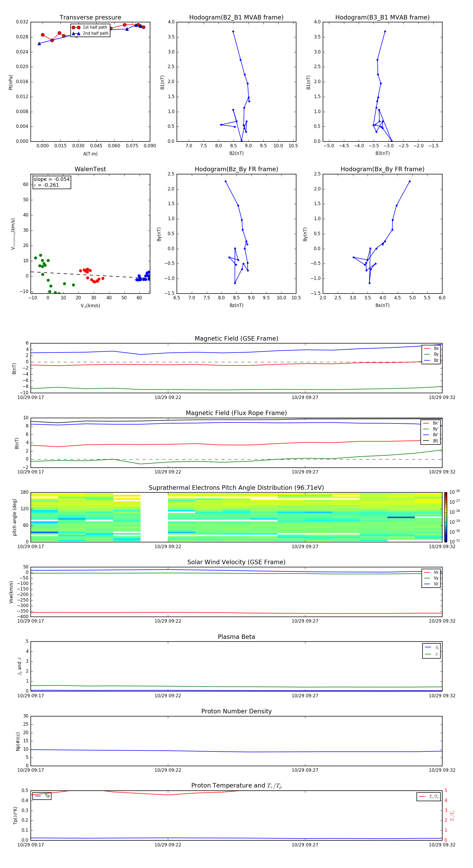Click 'Suprathermal Electrons Pitch Angle Distribution' title

tap(236, 488)
